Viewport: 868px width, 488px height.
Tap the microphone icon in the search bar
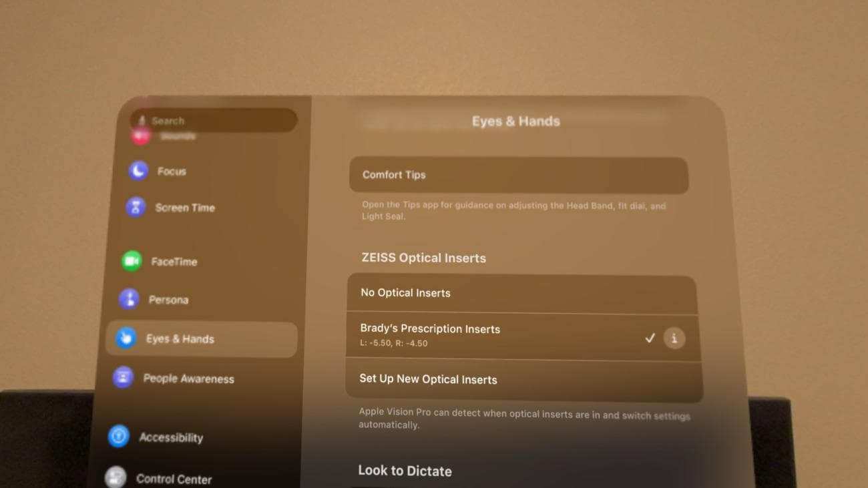(142, 121)
